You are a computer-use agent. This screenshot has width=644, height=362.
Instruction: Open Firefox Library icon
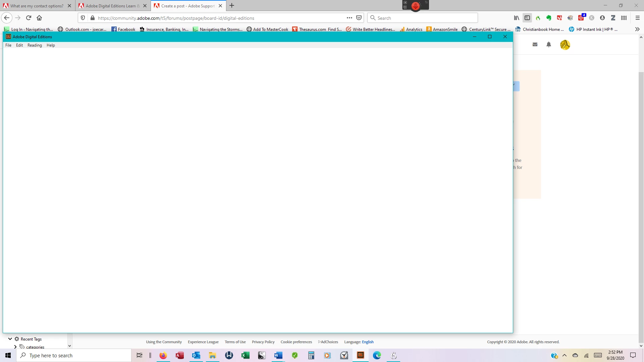517,18
